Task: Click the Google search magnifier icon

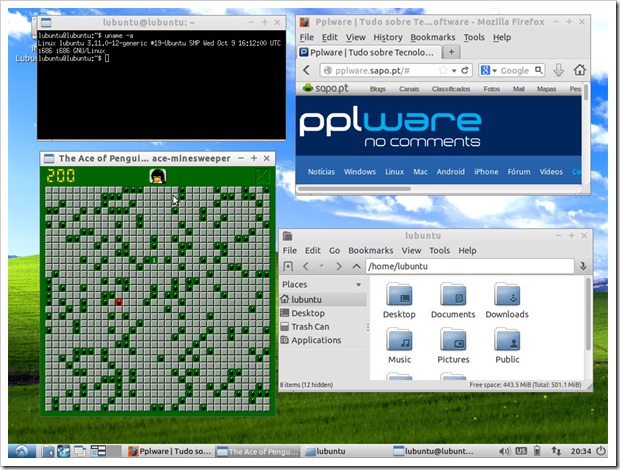Action: [x=539, y=70]
